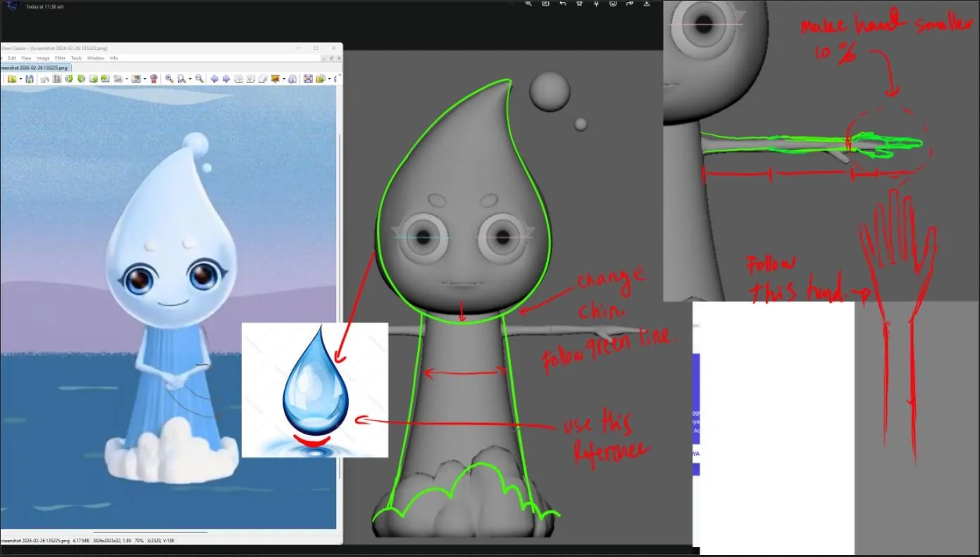The height and width of the screenshot is (557, 980).
Task: Open the Edit menu
Action: point(12,58)
